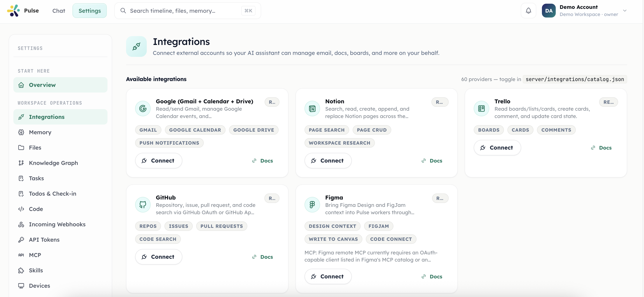644x297 pixels.
Task: Open Docs for Notion integration
Action: coord(431,161)
